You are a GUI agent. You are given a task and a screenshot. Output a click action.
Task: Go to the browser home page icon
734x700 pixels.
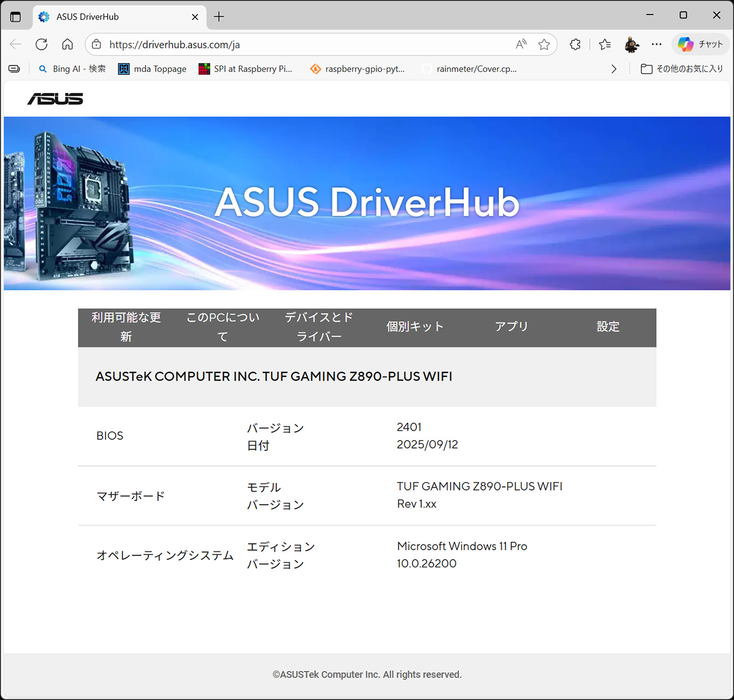[x=68, y=44]
